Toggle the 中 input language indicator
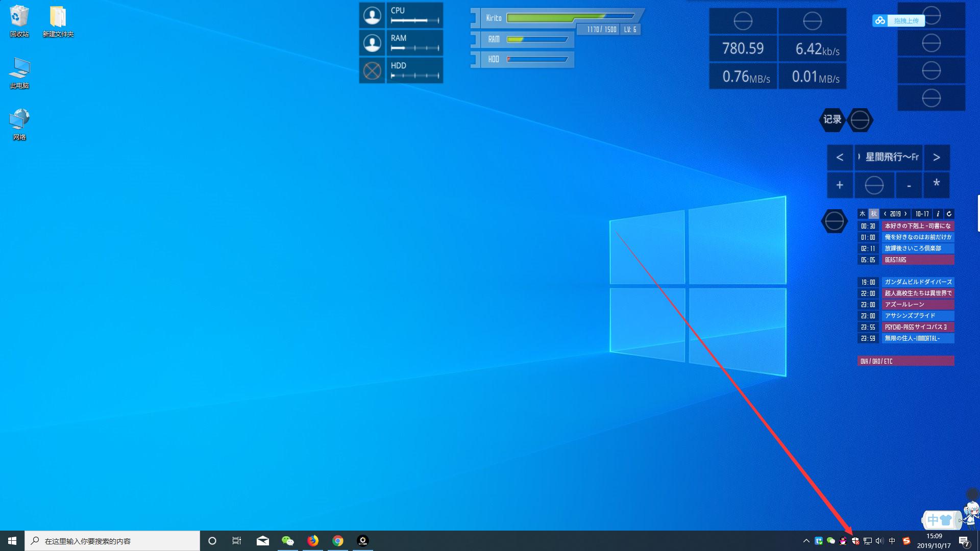This screenshot has width=980, height=551. click(892, 541)
